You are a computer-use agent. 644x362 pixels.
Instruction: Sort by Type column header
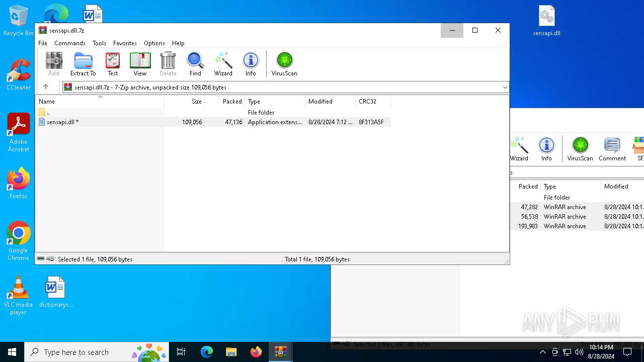(x=275, y=102)
